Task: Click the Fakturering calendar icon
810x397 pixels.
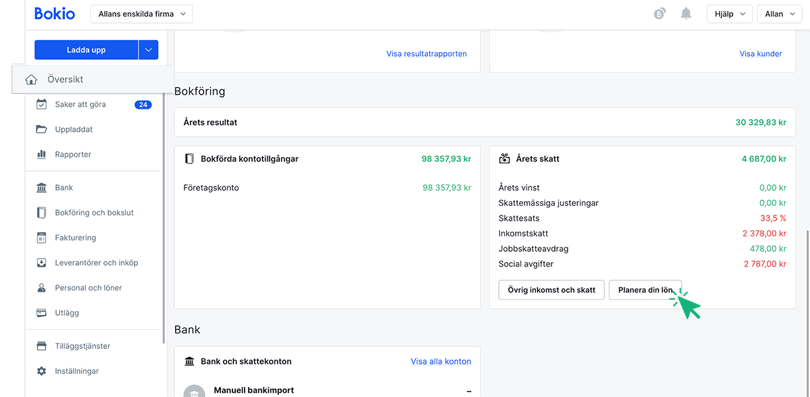Action: 41,238
